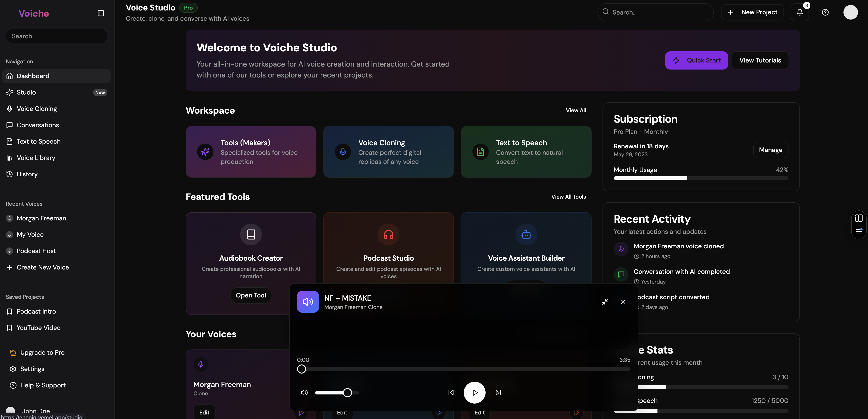The image size is (868, 419).
Task: Collapse the sidebar with the panel toggle icon
Action: pos(101,13)
